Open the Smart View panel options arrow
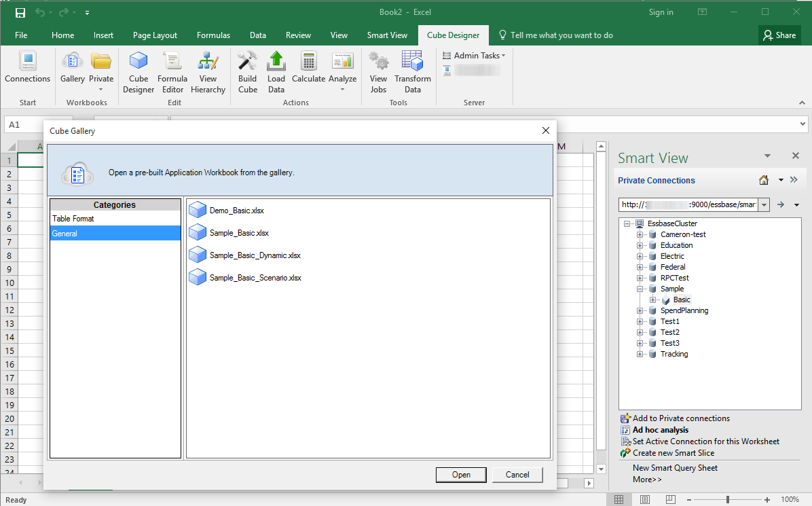The image size is (812, 506). [767, 156]
